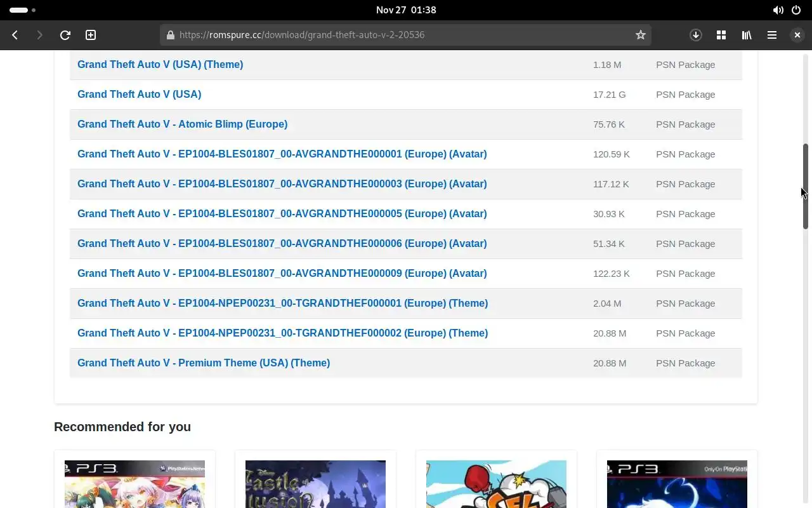
Task: Click the page vertical scrollbar thumb
Action: tap(806, 186)
